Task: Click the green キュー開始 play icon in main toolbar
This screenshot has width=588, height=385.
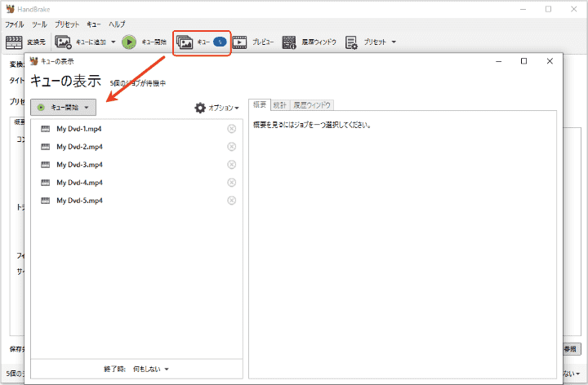Action: coord(129,42)
